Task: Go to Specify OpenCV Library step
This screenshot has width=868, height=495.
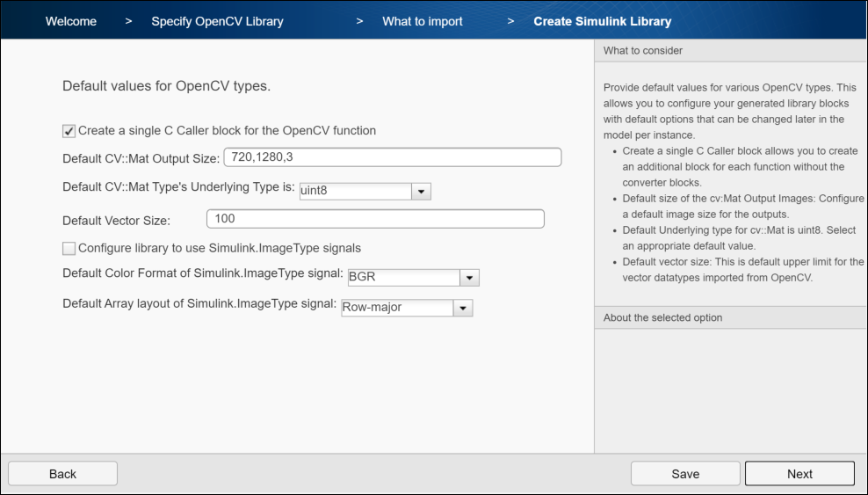Action: point(218,22)
